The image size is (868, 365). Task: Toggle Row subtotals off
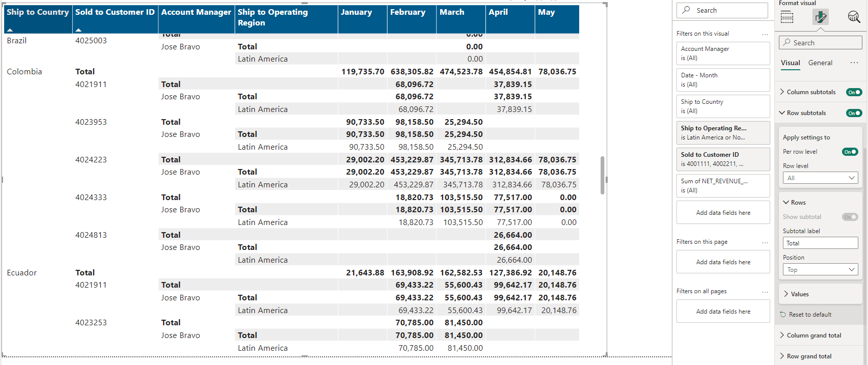(854, 113)
